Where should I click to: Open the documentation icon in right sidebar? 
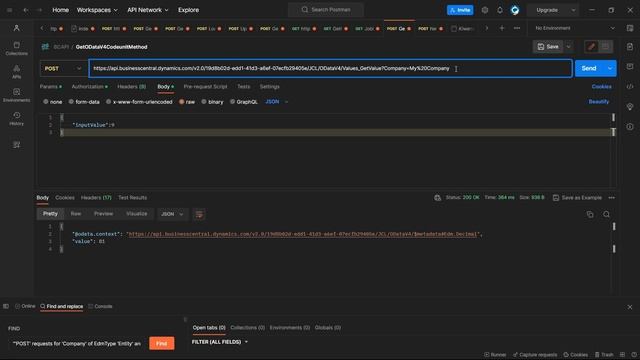coord(630,47)
